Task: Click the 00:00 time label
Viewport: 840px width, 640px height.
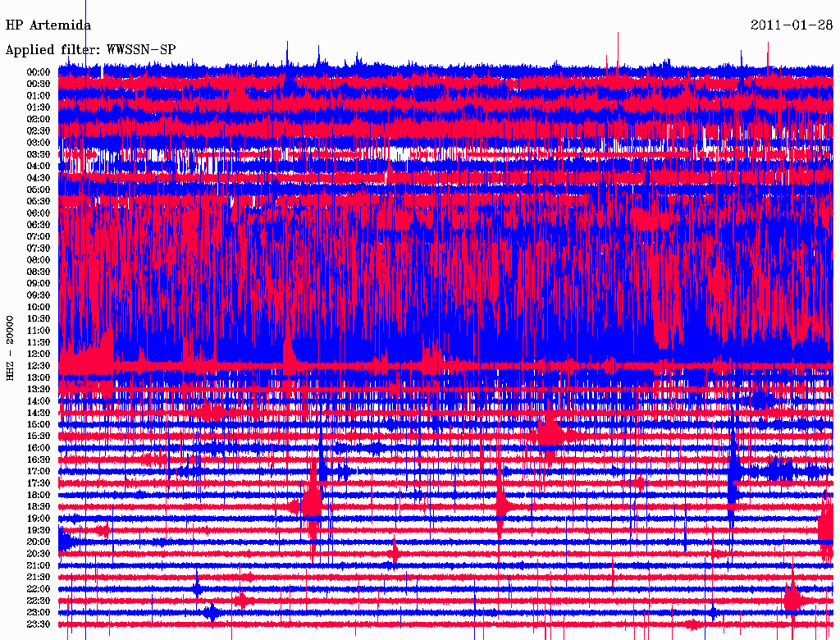Action: click(x=39, y=72)
